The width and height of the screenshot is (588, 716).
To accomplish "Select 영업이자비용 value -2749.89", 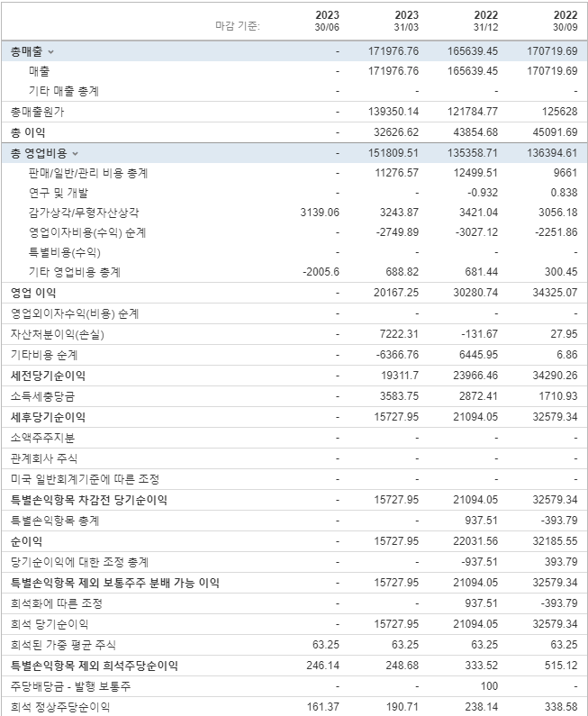I will (398, 232).
